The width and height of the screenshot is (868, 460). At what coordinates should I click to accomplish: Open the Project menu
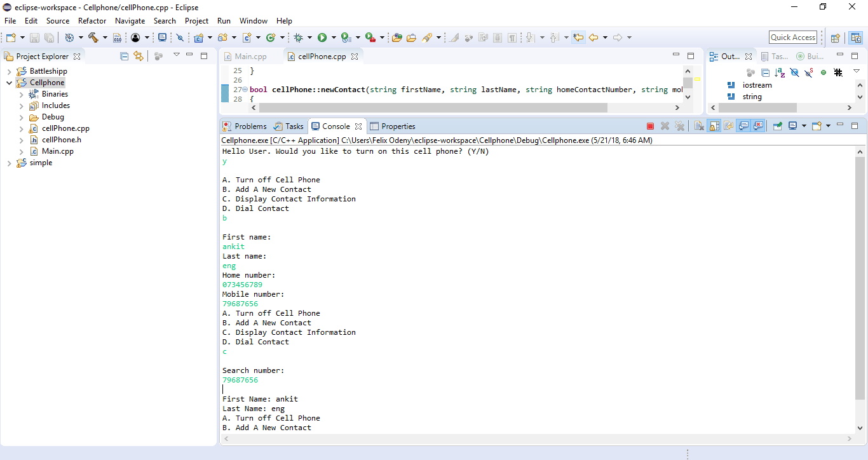tap(196, 21)
